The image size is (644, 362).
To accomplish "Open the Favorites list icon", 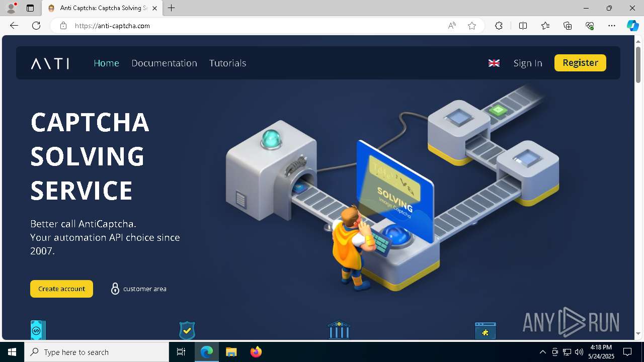I will (545, 26).
